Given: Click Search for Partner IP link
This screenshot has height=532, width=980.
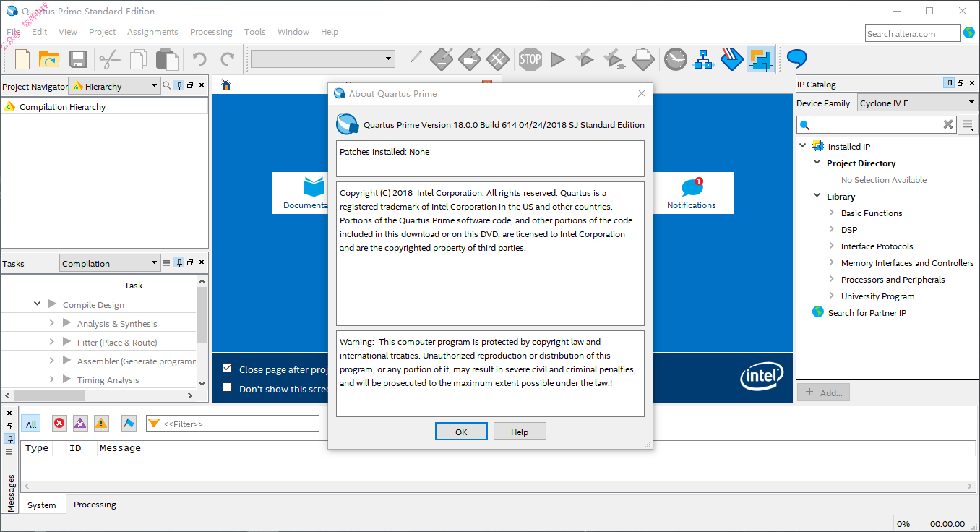Looking at the screenshot, I should [x=867, y=312].
